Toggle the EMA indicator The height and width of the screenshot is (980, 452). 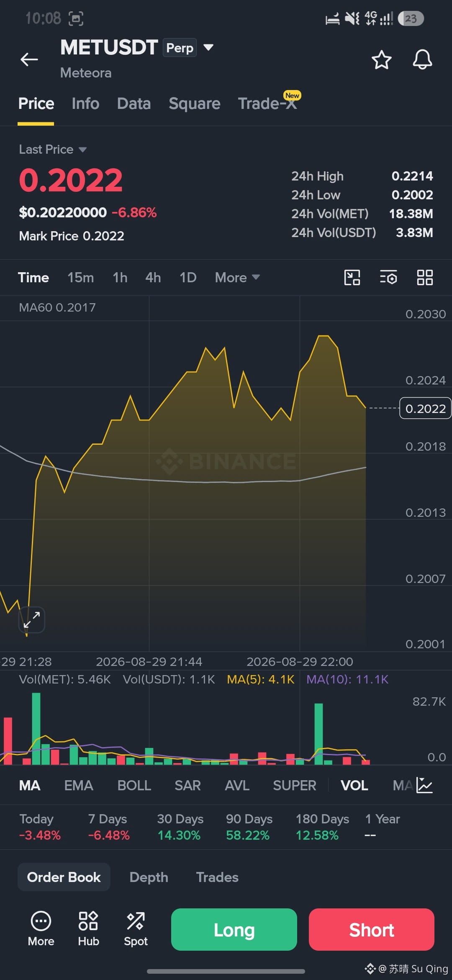[79, 785]
